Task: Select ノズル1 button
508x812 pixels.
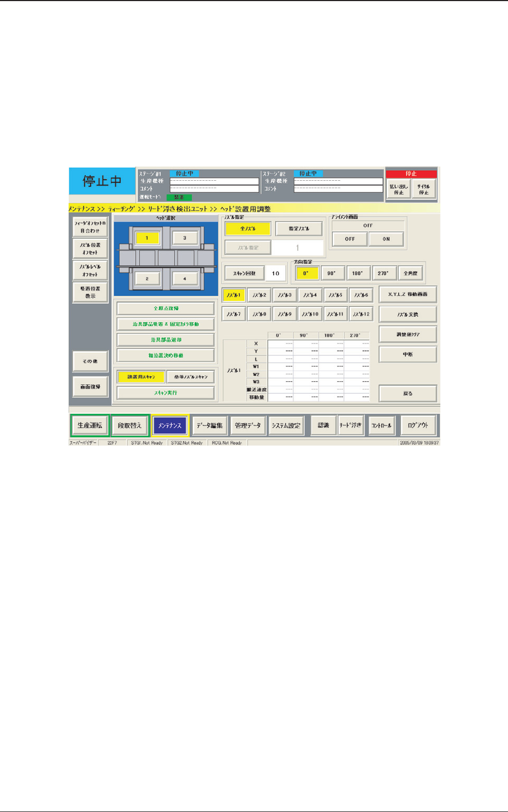Action: 233,295
